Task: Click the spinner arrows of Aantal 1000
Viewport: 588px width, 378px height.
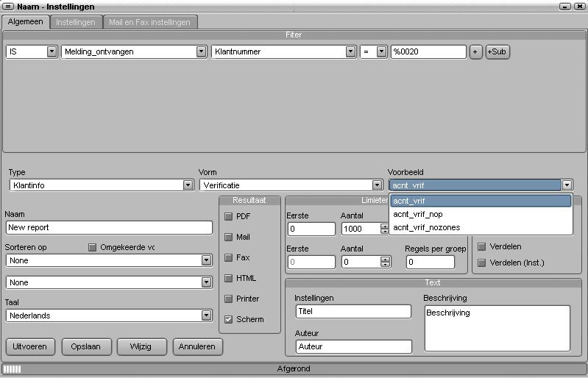Action: point(384,229)
